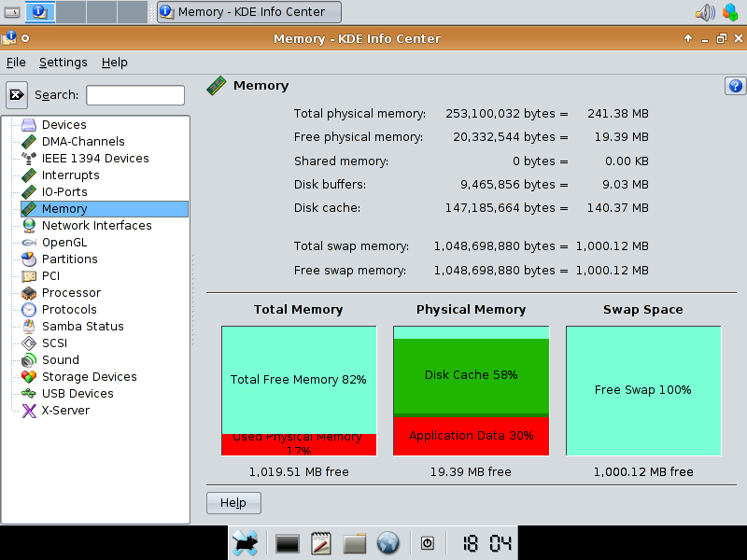Clear the search field with the clear icon
The image size is (747, 560).
(x=17, y=95)
